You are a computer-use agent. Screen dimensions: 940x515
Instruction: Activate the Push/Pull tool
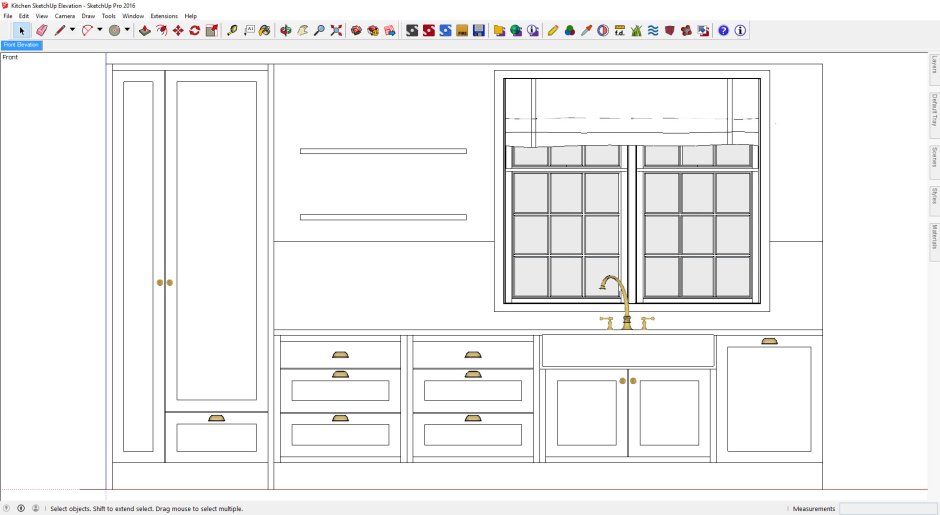pyautogui.click(x=145, y=31)
